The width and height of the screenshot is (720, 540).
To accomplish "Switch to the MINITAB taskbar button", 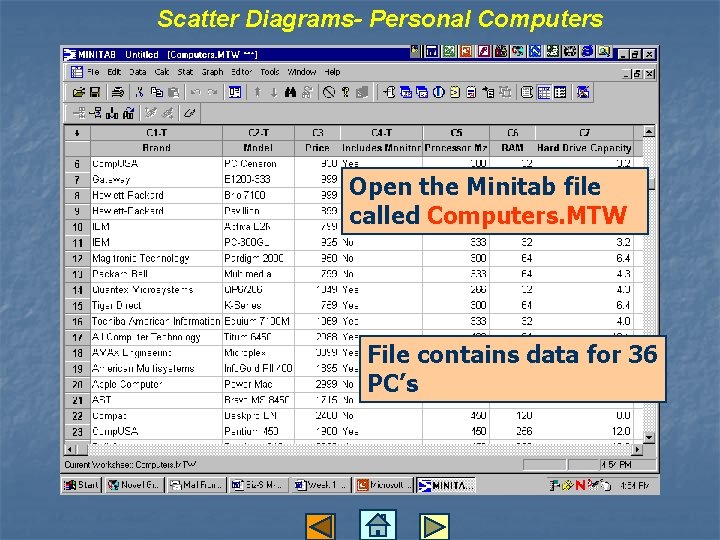I will tap(446, 485).
